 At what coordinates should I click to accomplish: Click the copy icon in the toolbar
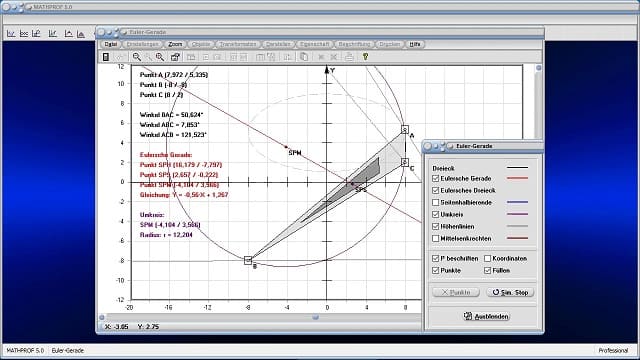[x=304, y=57]
